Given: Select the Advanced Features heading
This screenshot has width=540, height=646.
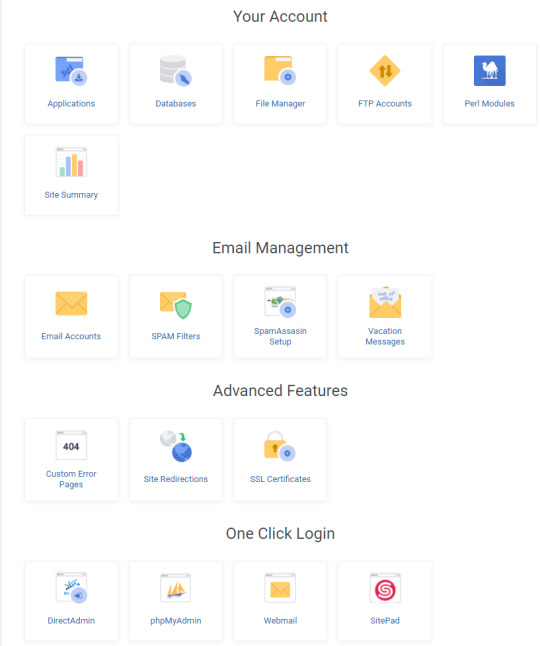Looking at the screenshot, I should click(x=280, y=391).
